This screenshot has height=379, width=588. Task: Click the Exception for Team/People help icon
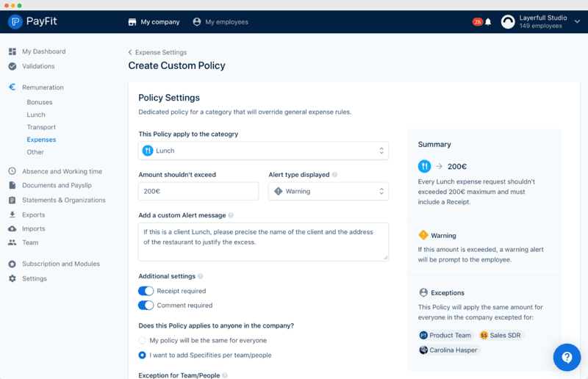click(x=225, y=375)
